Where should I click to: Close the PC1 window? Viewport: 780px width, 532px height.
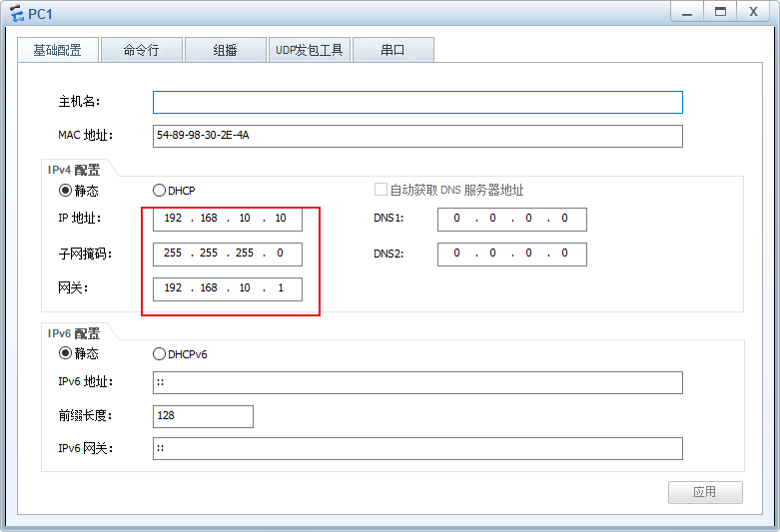click(754, 12)
